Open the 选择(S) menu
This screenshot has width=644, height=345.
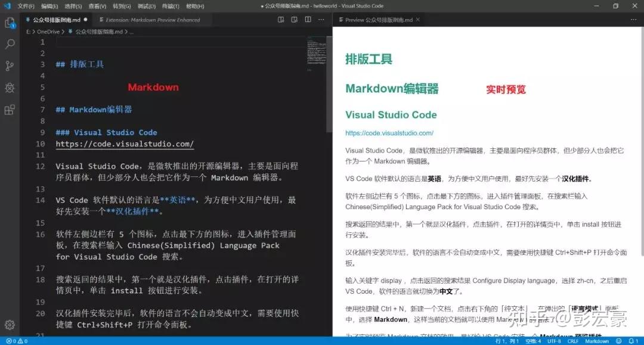pyautogui.click(x=73, y=6)
